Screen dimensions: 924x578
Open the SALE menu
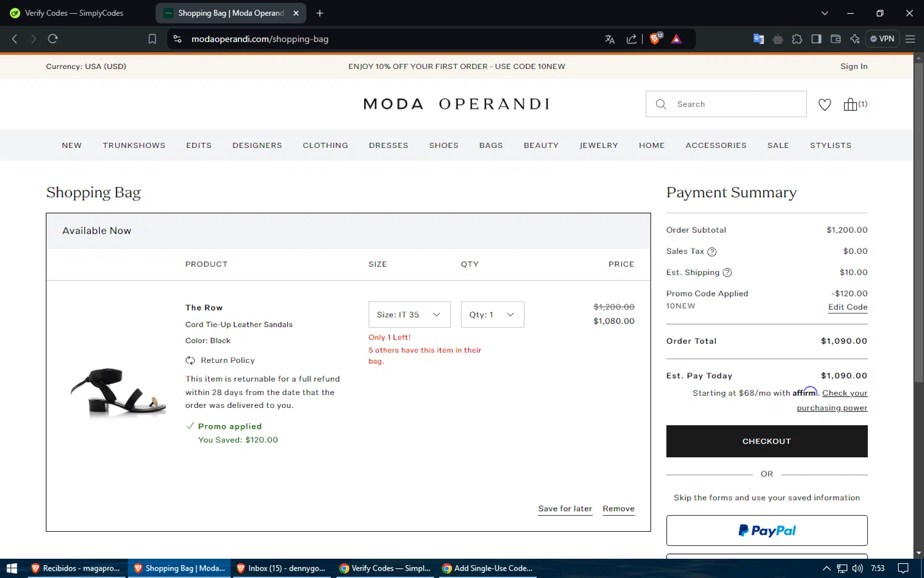[x=778, y=145]
